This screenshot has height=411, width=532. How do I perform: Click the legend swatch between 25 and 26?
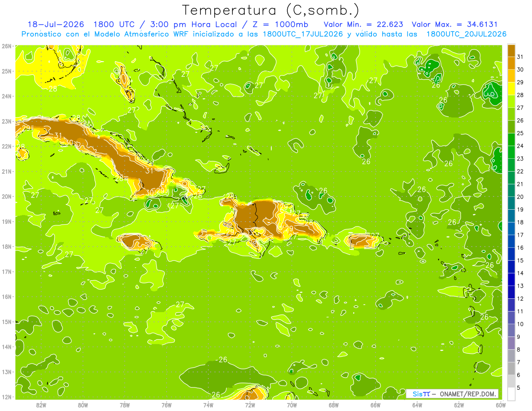[511, 127]
